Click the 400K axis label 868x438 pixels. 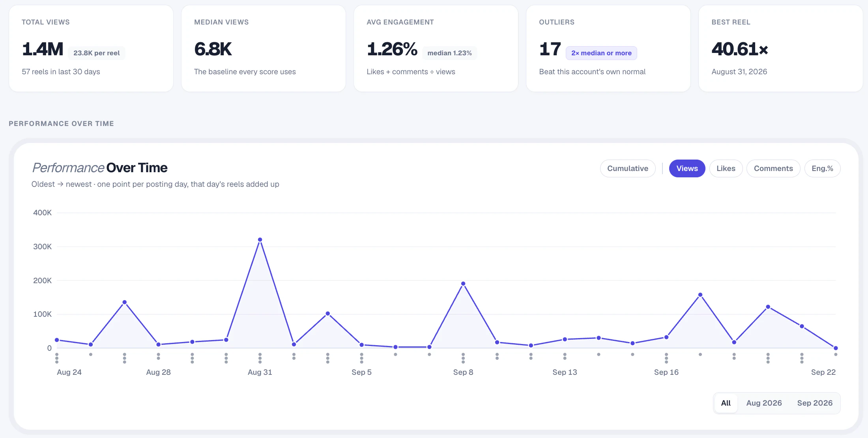coord(43,213)
